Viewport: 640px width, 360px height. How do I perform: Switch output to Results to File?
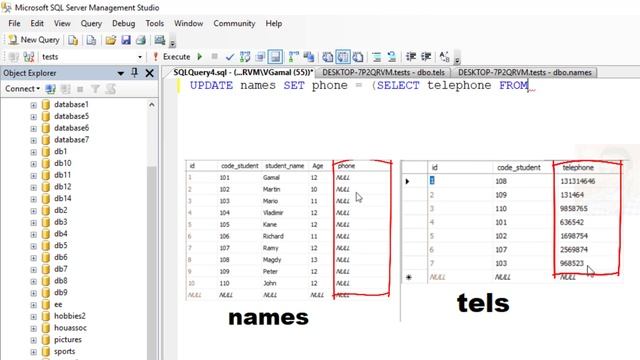(x=358, y=57)
